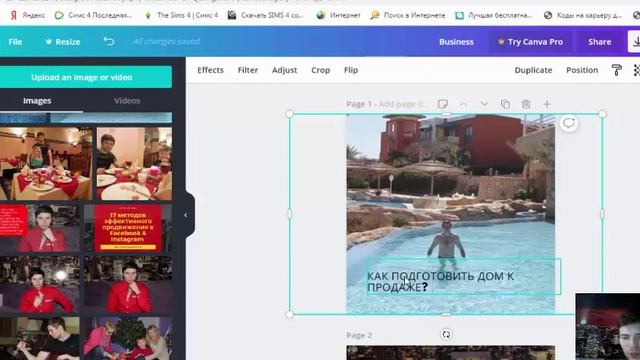Undo the last change
This screenshot has width=640, height=360.
click(109, 41)
